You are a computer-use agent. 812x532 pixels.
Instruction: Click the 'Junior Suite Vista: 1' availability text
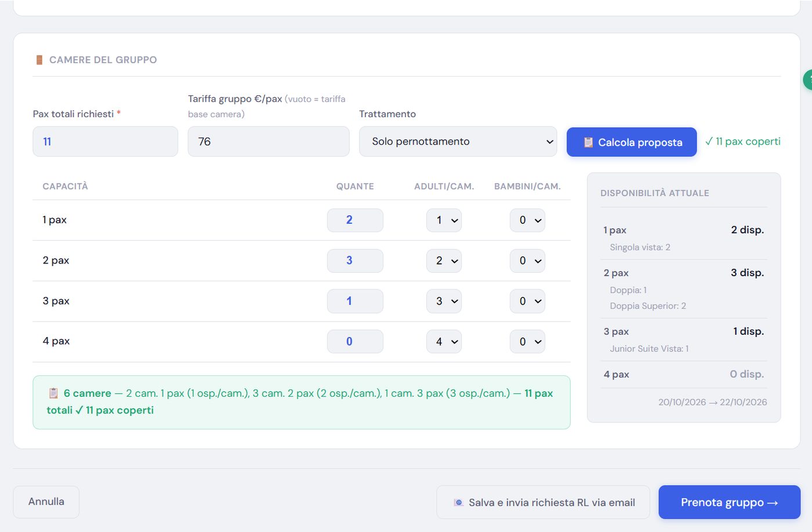pos(649,349)
